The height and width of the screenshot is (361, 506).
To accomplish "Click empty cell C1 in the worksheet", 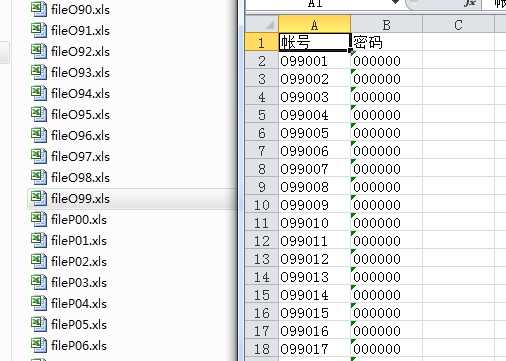I will 458,42.
